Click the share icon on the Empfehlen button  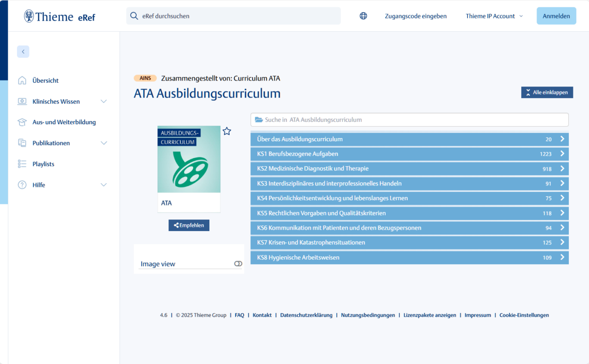tap(174, 225)
